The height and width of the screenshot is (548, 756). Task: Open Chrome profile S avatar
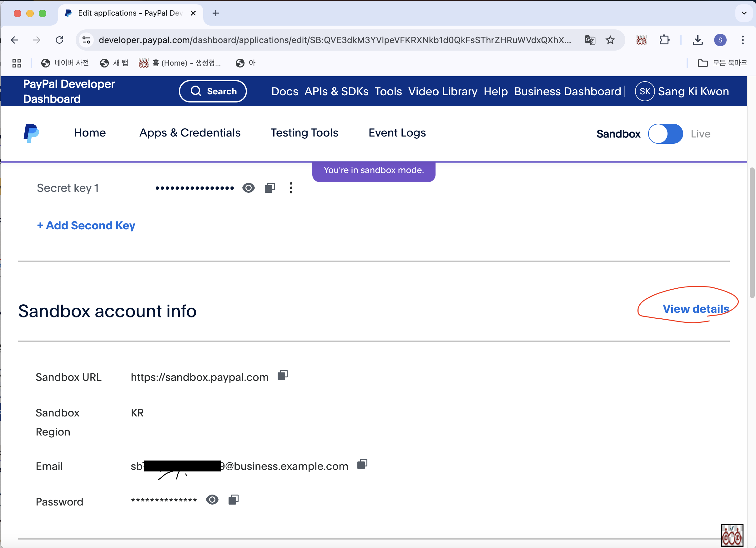[720, 40]
